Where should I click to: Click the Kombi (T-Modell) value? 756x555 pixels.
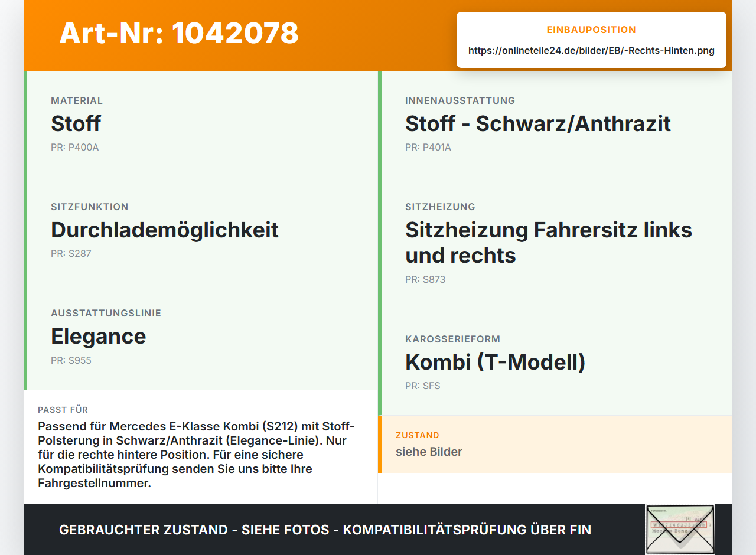pyautogui.click(x=495, y=362)
